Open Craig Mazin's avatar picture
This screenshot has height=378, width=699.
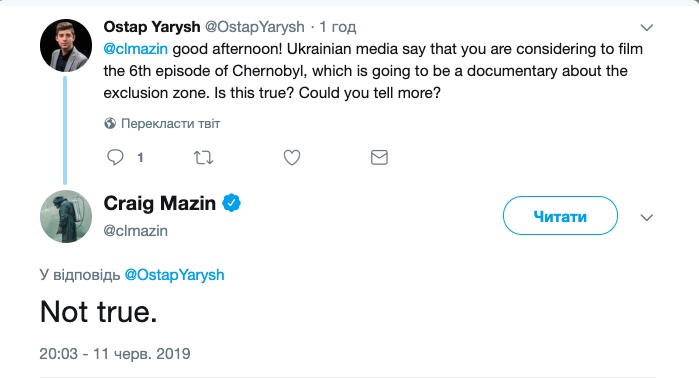[66, 217]
